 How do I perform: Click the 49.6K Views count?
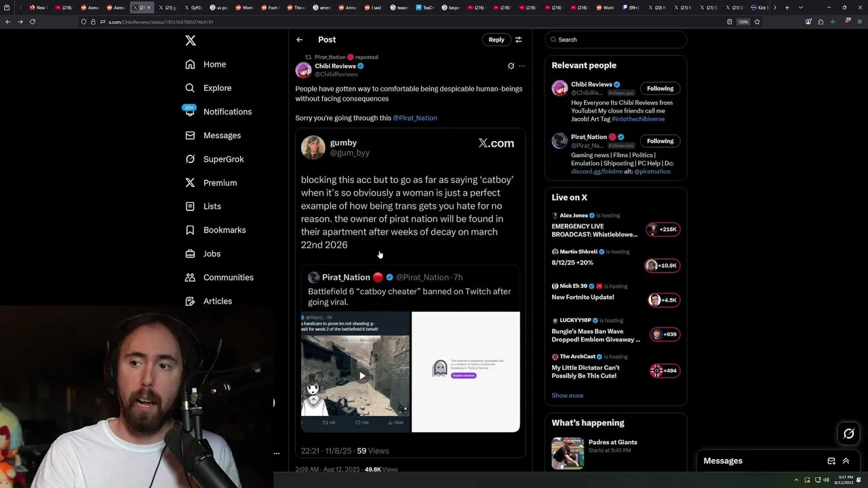(x=381, y=469)
